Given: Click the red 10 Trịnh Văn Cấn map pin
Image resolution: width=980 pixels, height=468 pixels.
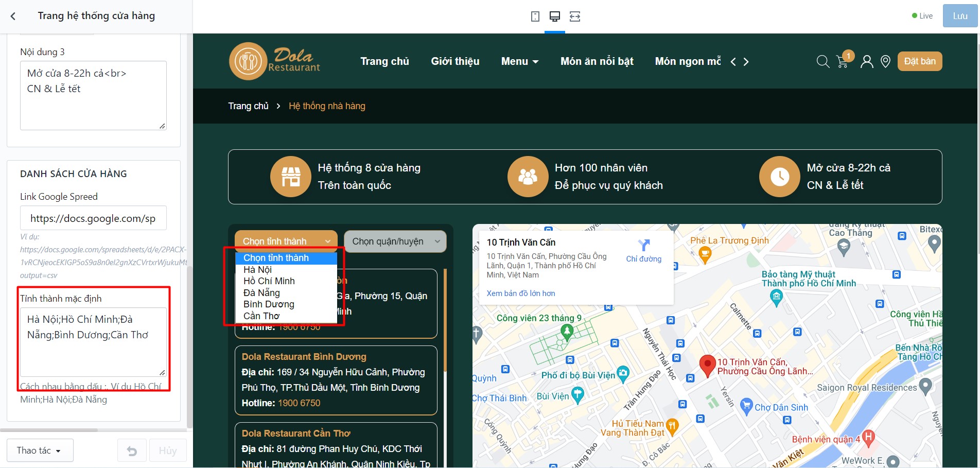Looking at the screenshot, I should tap(708, 366).
